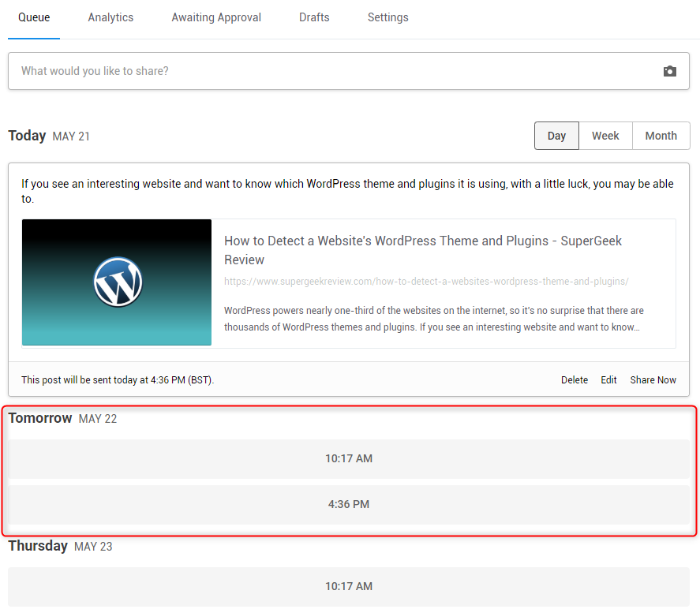The height and width of the screenshot is (609, 700).
Task: Switch to Month view
Action: (661, 136)
